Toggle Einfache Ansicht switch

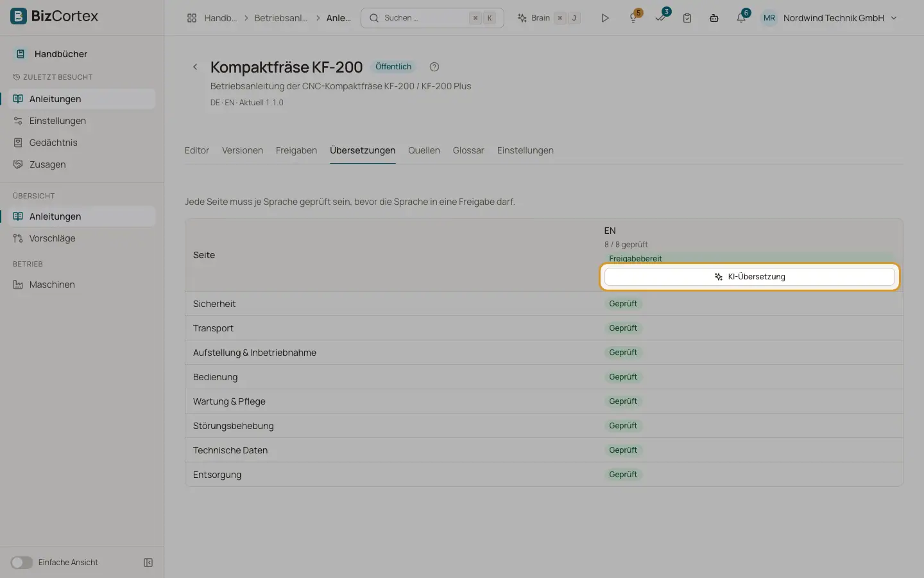click(x=21, y=563)
